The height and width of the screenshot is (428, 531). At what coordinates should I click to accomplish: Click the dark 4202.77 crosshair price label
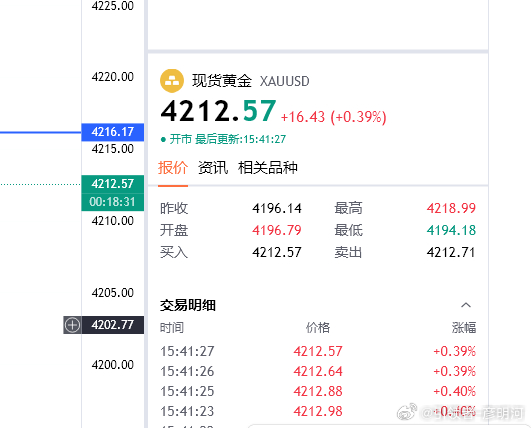(x=112, y=325)
